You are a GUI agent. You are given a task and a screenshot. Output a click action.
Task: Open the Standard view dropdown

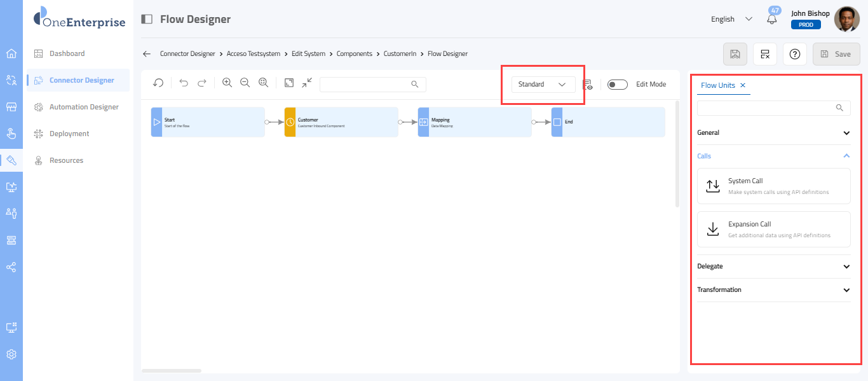pyautogui.click(x=543, y=85)
